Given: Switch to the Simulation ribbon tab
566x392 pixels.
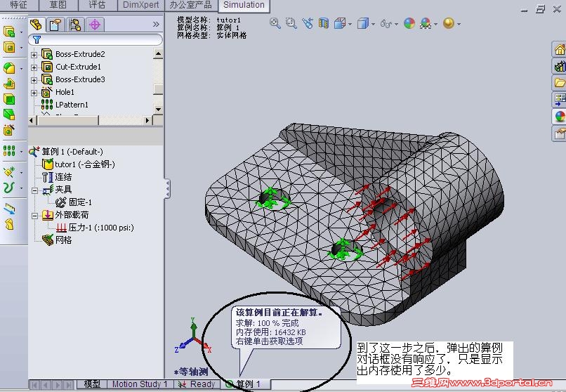Looking at the screenshot, I should tap(244, 5).
